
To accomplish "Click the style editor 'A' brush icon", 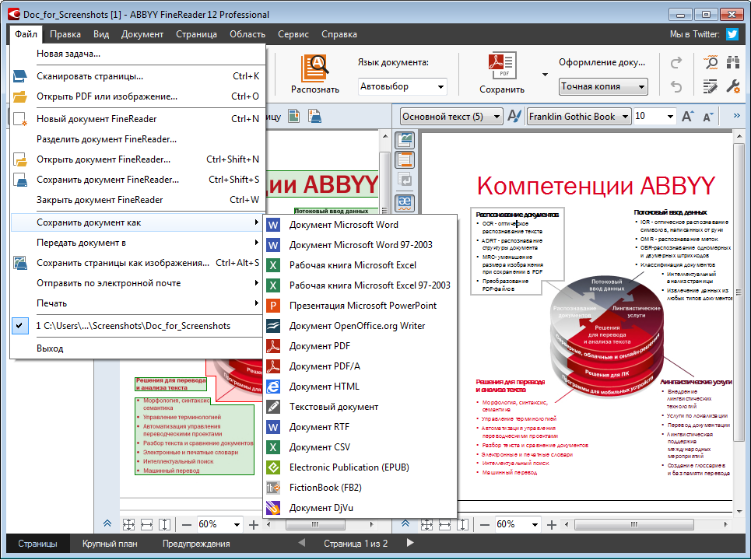I will tap(514, 117).
